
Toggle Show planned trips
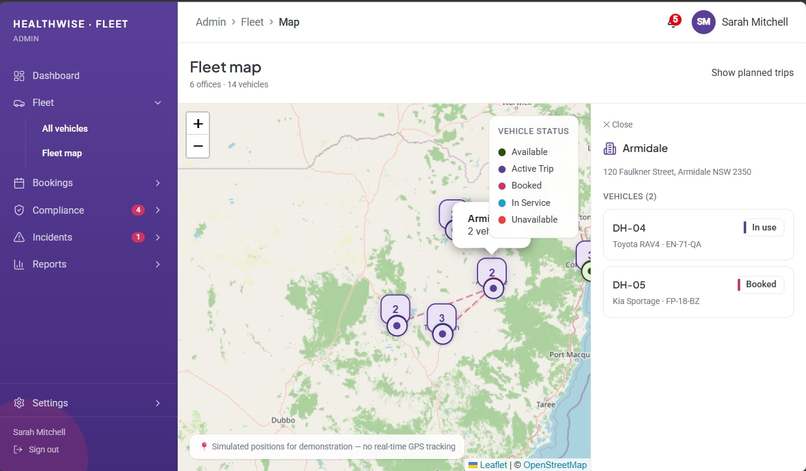click(x=752, y=73)
